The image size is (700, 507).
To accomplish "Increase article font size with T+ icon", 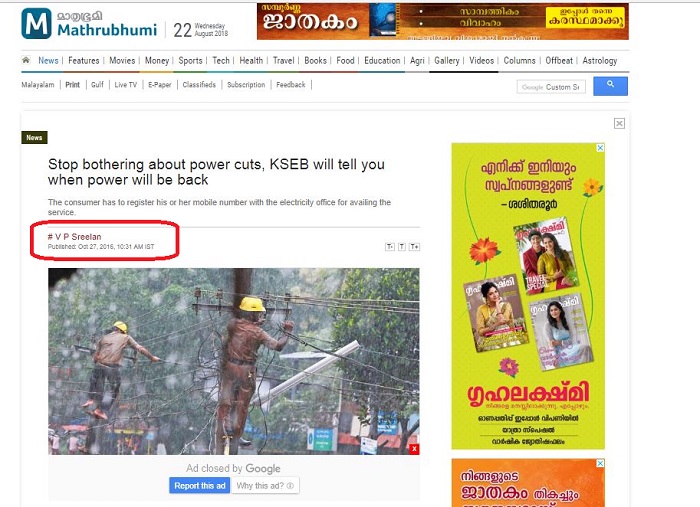I will 414,247.
